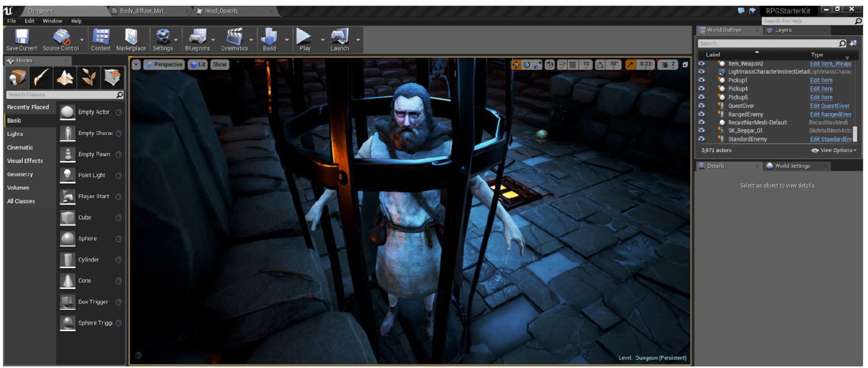The height and width of the screenshot is (368, 868).
Task: Click the Build lighting icon
Action: tap(269, 37)
